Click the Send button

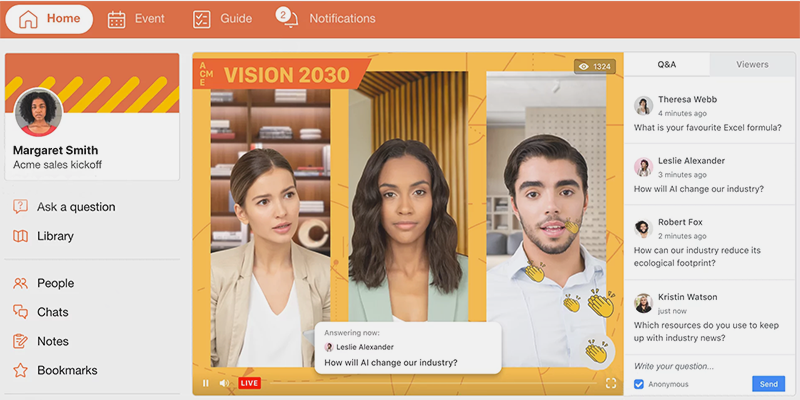point(768,384)
